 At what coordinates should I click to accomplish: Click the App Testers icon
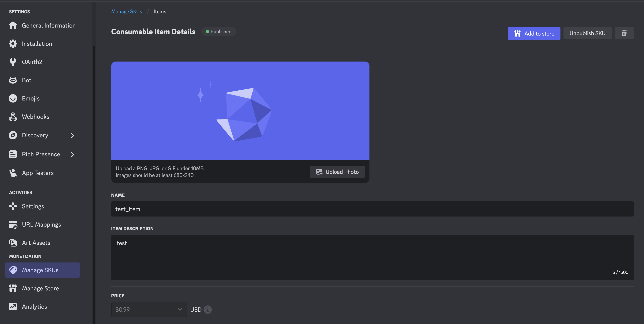(x=13, y=173)
